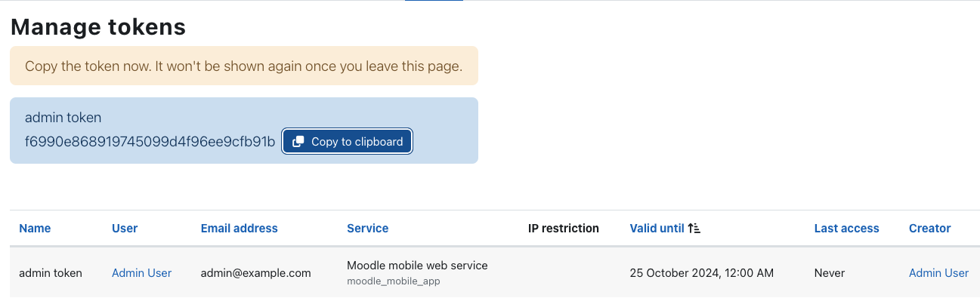Click the ascending sort icon beside Valid until

coord(694,228)
